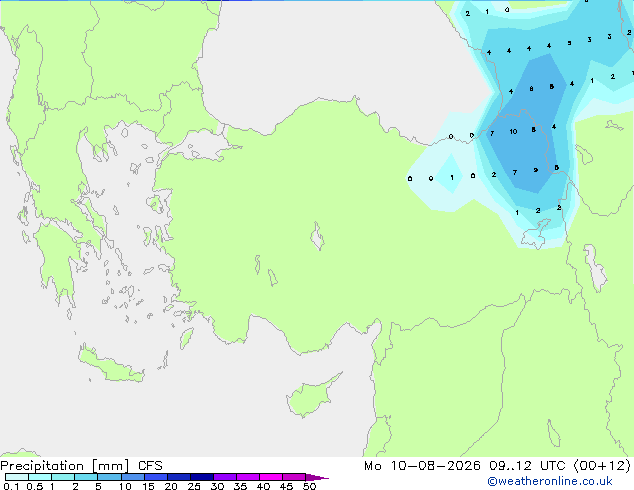Click the 25 legend scale label
This screenshot has height=490, width=634.
click(x=194, y=486)
